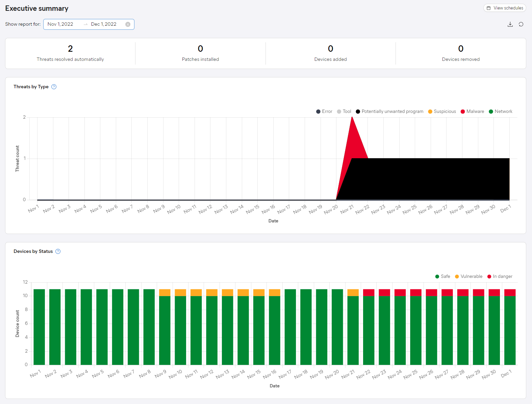Click the Devices by Status title

coord(33,252)
